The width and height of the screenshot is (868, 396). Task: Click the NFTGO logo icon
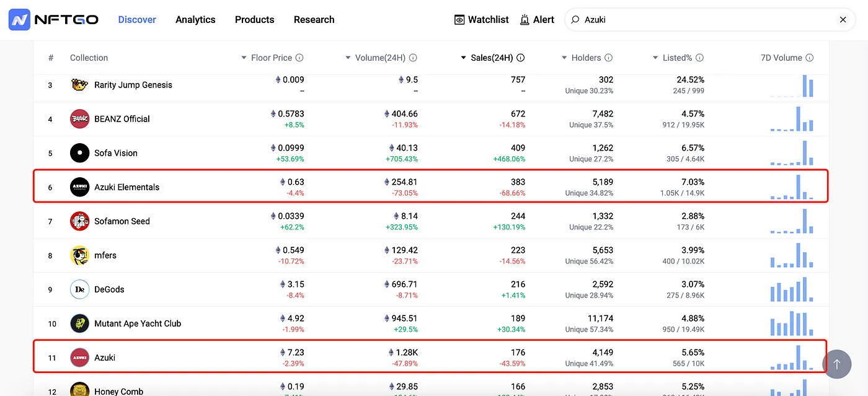click(20, 20)
